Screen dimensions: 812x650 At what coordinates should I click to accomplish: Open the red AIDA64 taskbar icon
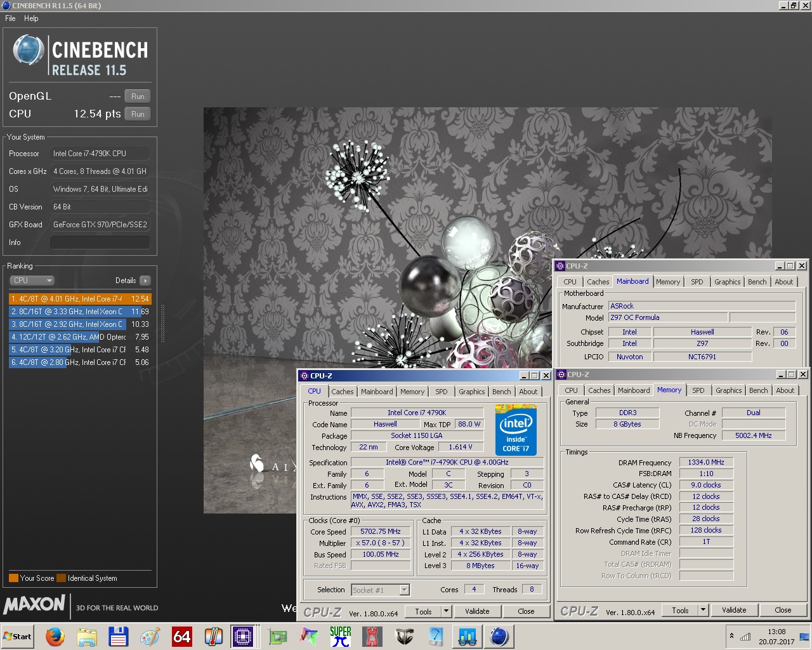point(182,637)
